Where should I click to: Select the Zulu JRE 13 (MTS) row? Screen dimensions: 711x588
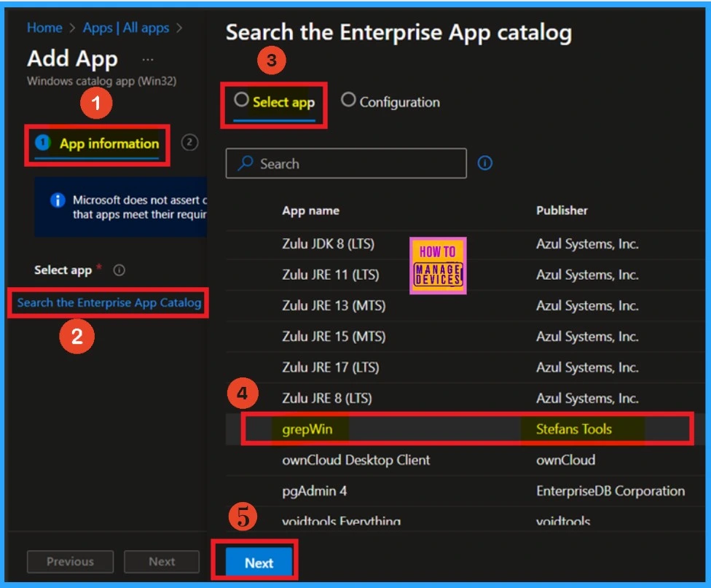tap(466, 306)
